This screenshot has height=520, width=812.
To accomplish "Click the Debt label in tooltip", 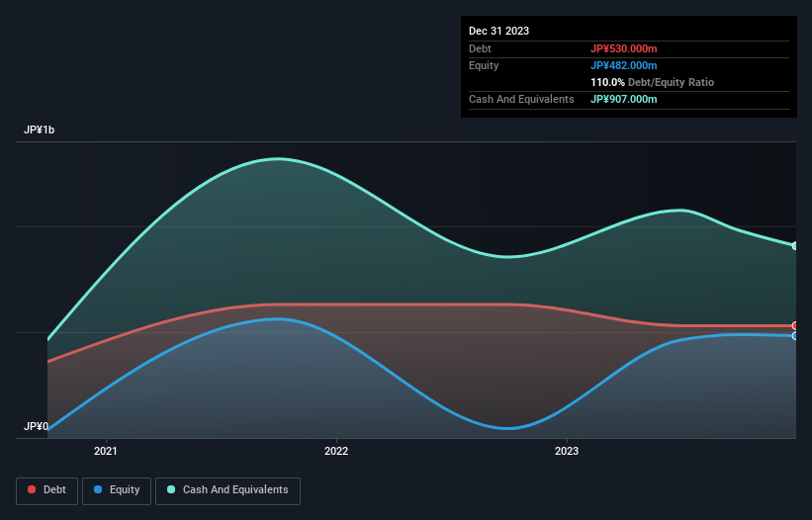I will pyautogui.click(x=480, y=48).
